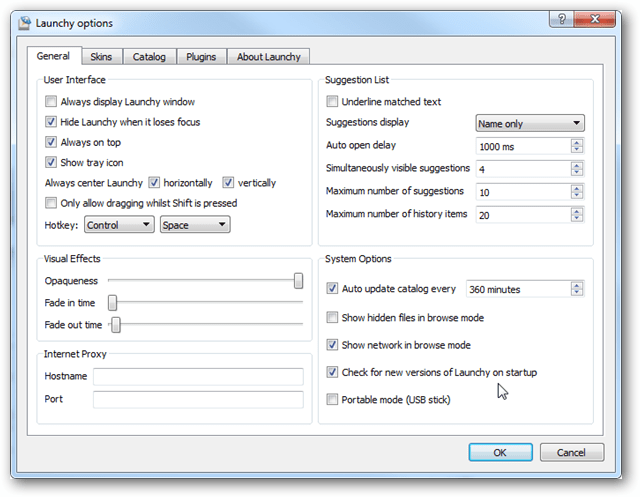Increase Simultaneously visible suggestions value
The width and height of the screenshot is (640, 497).
click(577, 165)
